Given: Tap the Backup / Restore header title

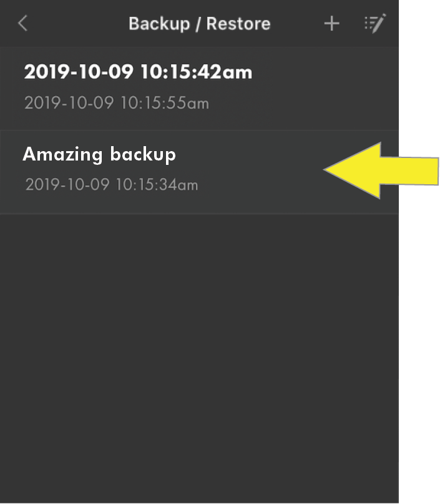Looking at the screenshot, I should pyautogui.click(x=199, y=24).
